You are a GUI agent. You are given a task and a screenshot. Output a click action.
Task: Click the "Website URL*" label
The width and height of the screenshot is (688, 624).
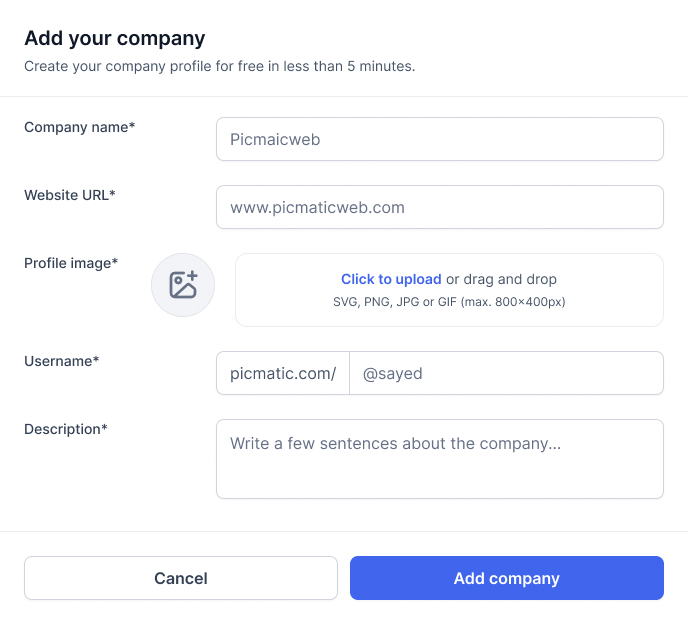[x=70, y=195]
